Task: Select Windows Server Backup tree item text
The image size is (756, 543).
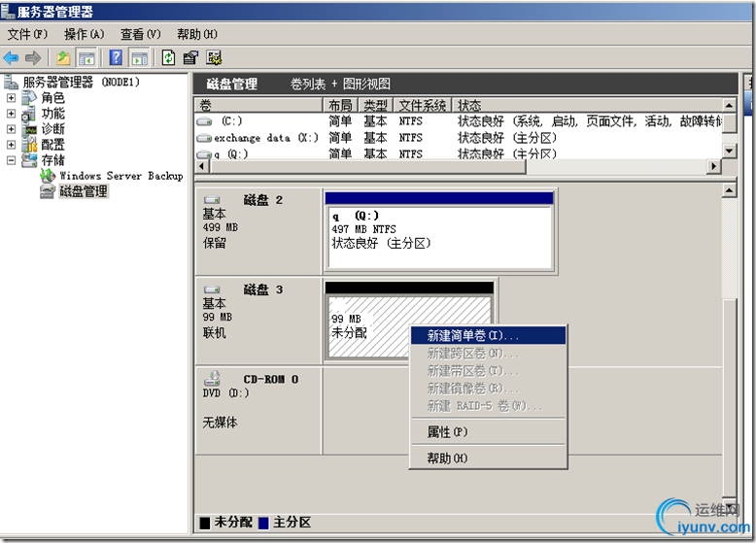Action: click(121, 176)
